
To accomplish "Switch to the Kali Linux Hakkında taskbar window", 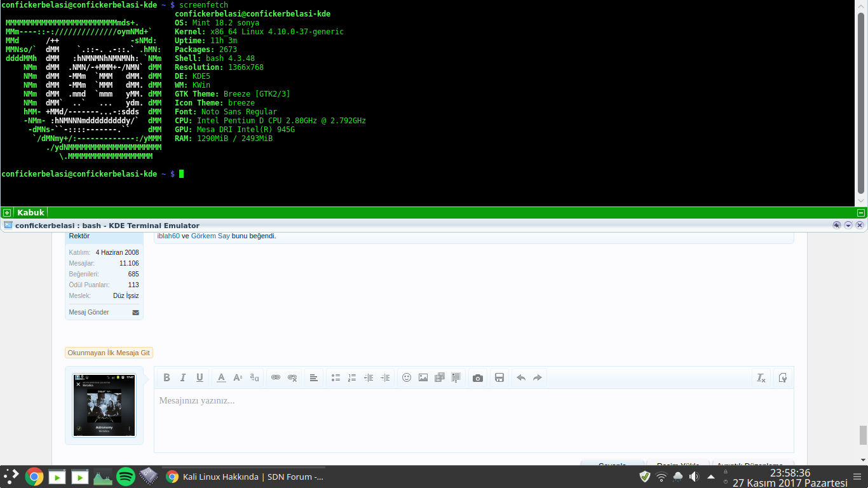I will coord(245,477).
